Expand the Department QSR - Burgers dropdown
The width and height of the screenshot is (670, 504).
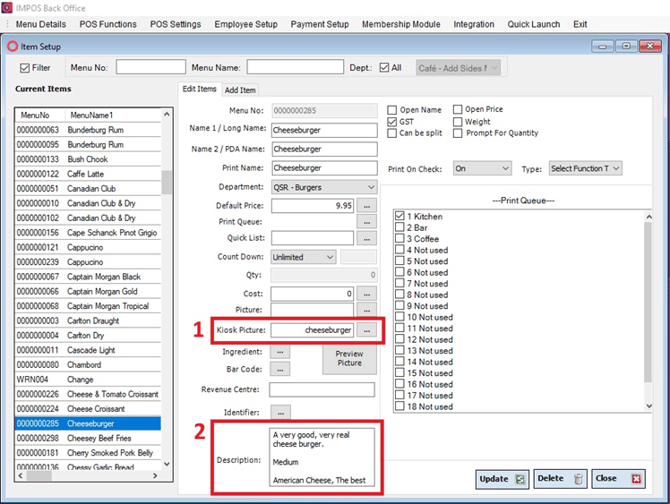[x=324, y=188]
